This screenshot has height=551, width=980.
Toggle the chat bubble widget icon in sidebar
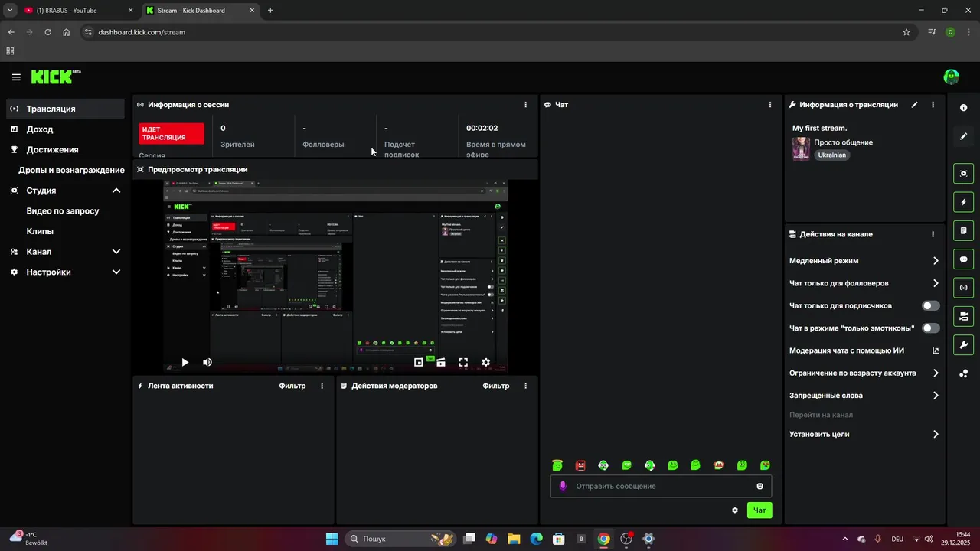click(x=963, y=259)
